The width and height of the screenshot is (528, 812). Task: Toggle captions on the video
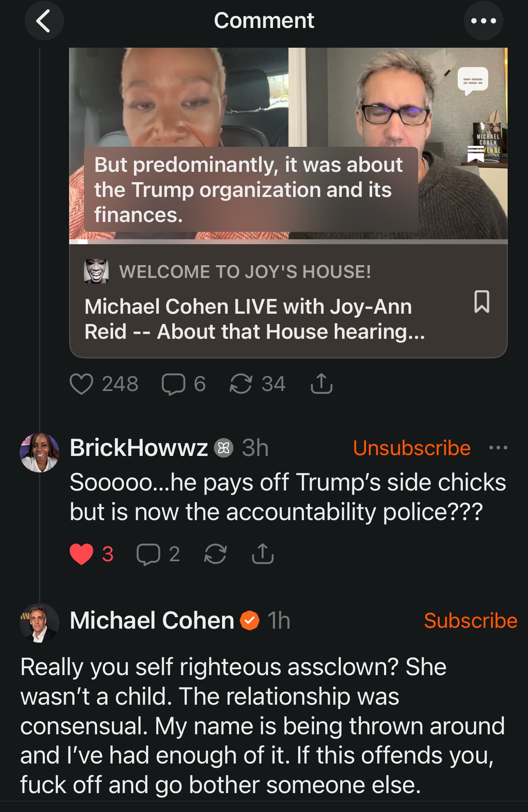[472, 80]
